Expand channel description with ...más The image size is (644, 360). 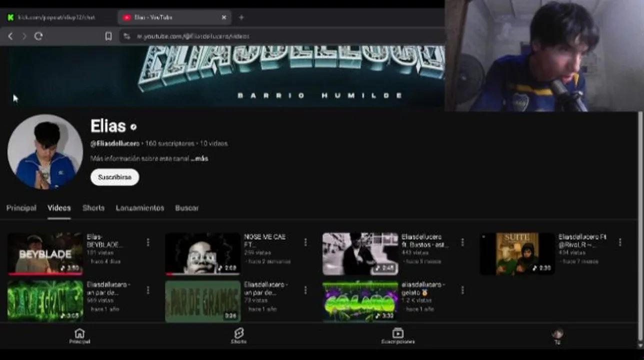click(199, 158)
